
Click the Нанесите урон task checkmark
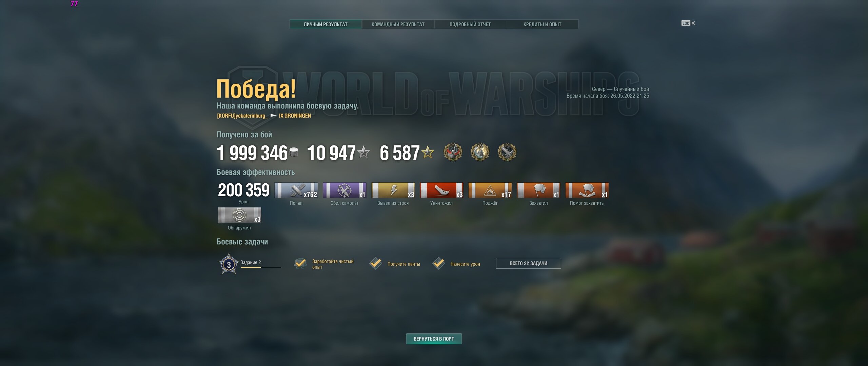[x=439, y=263]
